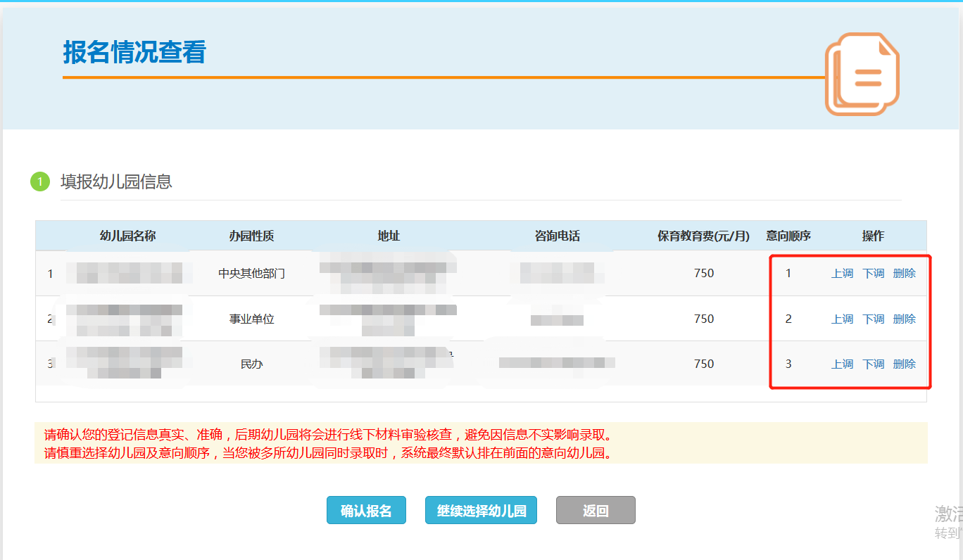Delete the first kindergarten row
This screenshot has height=560, width=963.
coord(905,274)
